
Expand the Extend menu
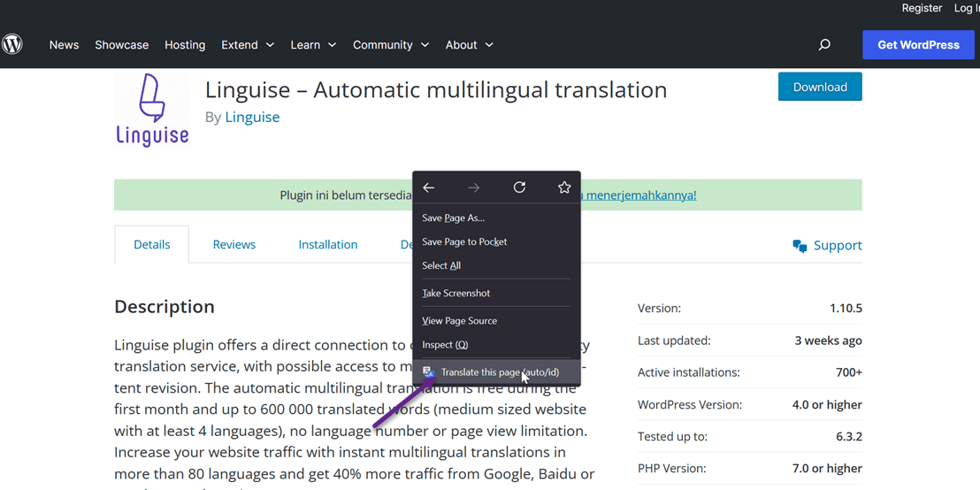(248, 45)
